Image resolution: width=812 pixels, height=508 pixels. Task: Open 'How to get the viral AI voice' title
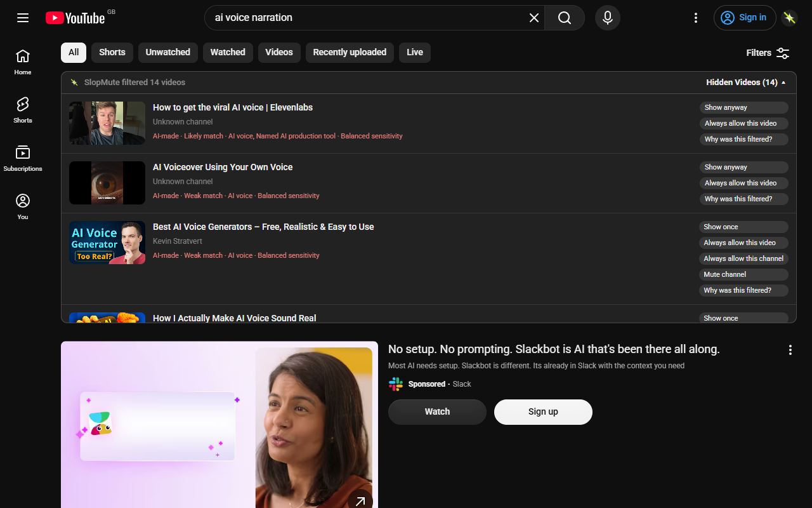233,107
